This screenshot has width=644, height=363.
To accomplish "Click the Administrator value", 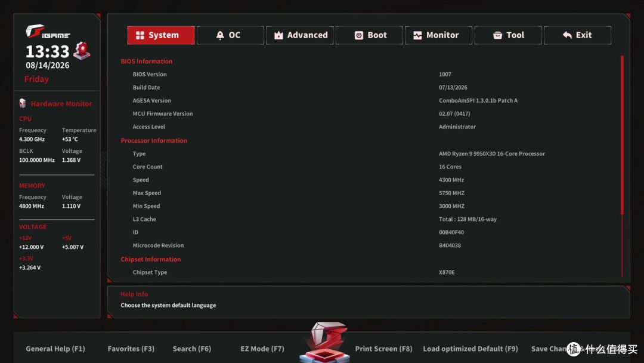I will coord(457,127).
